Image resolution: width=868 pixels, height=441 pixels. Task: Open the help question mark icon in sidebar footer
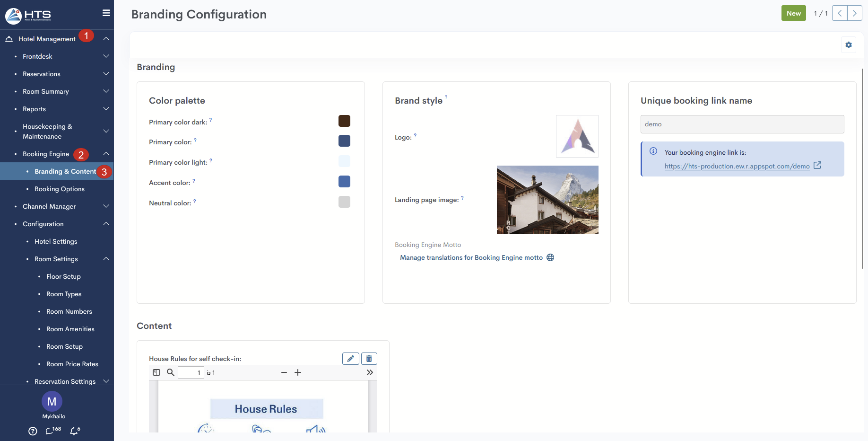click(x=33, y=431)
